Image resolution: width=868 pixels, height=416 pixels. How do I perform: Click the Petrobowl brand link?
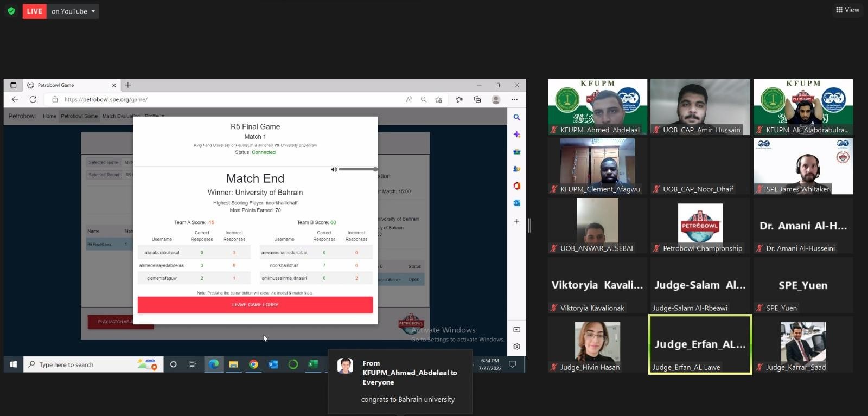pyautogui.click(x=22, y=116)
